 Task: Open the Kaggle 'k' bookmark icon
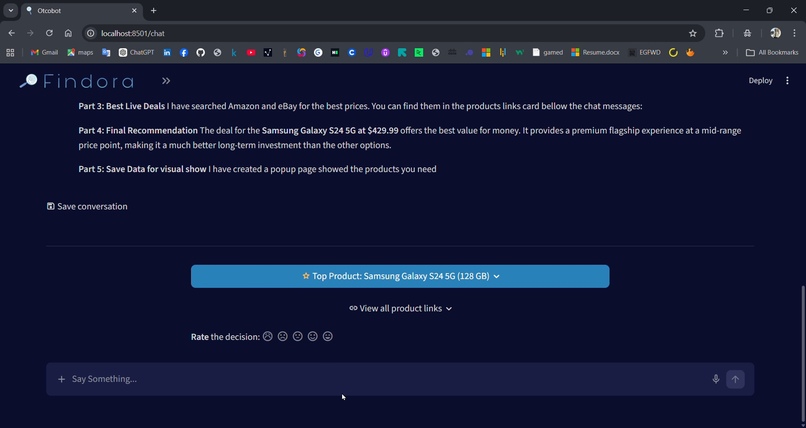234,52
